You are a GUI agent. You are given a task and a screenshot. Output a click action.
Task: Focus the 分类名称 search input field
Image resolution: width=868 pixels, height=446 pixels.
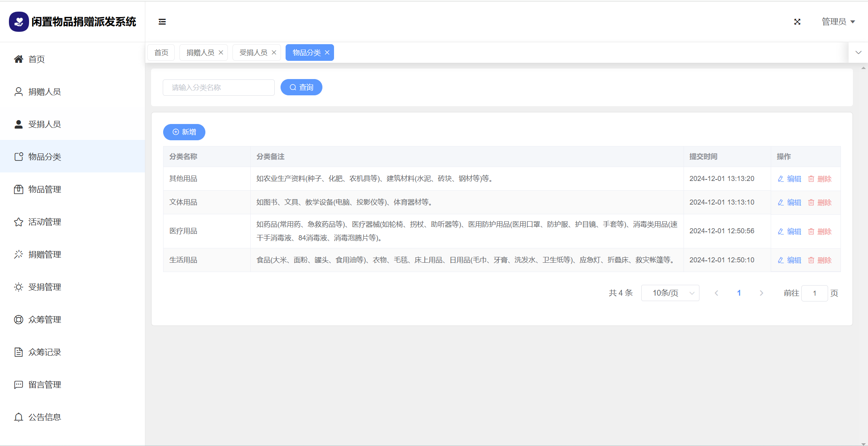(219, 88)
